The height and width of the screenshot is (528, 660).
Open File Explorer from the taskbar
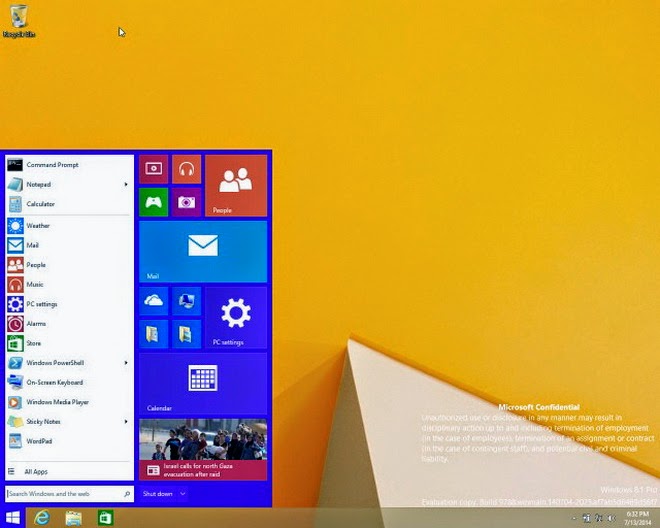point(73,518)
